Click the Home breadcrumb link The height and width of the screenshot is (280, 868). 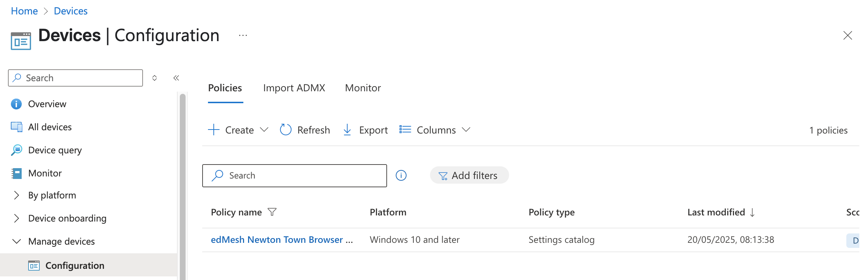point(24,11)
